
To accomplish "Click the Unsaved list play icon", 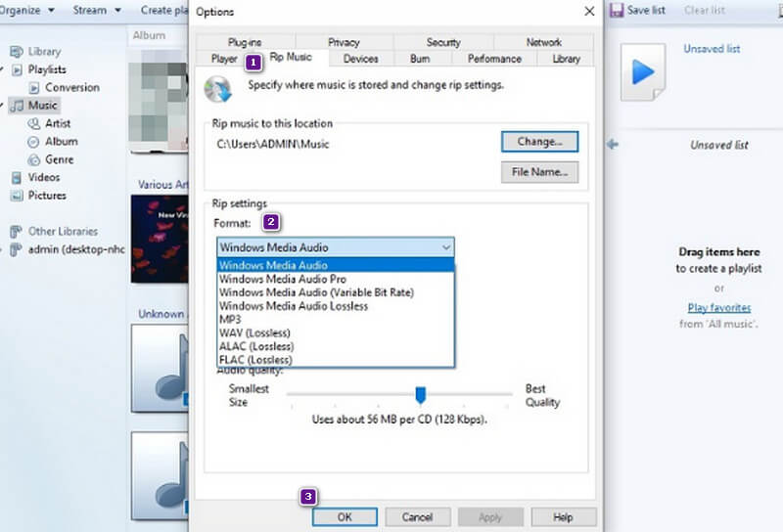I will 643,71.
